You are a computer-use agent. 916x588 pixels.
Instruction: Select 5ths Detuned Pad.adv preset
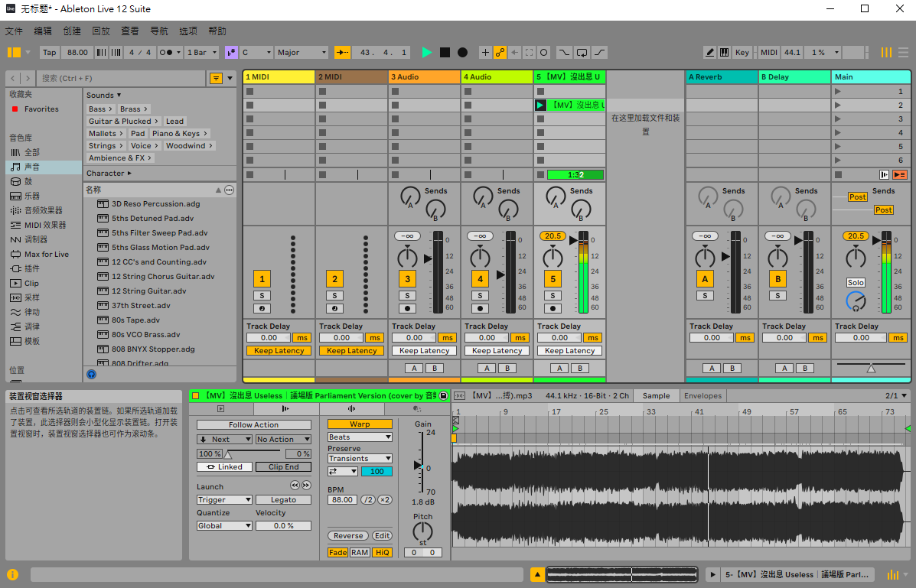pos(152,219)
